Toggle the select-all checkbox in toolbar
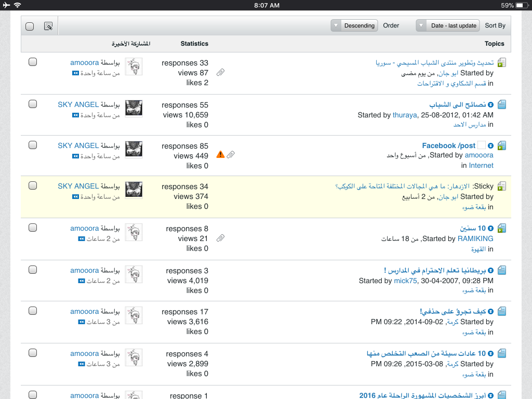 tap(30, 26)
